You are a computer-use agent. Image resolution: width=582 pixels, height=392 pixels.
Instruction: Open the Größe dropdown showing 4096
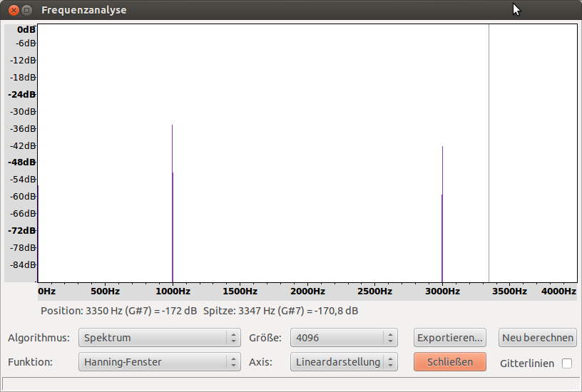coord(344,338)
